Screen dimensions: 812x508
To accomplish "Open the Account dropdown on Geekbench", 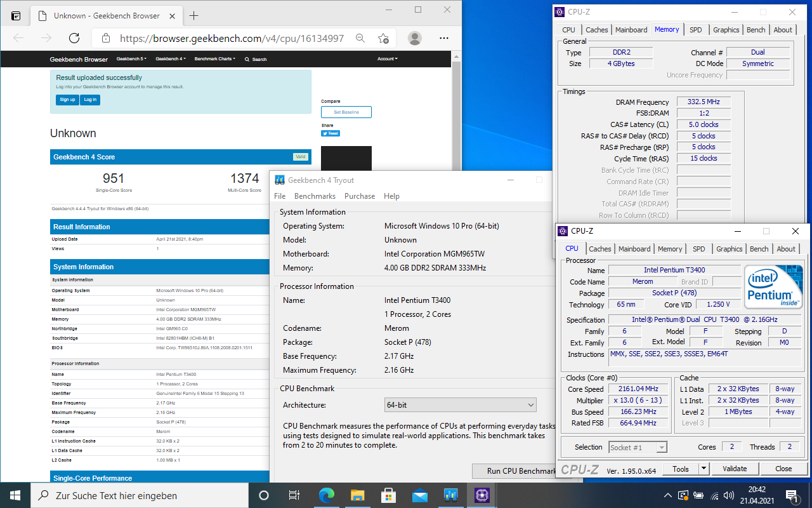I will point(388,59).
